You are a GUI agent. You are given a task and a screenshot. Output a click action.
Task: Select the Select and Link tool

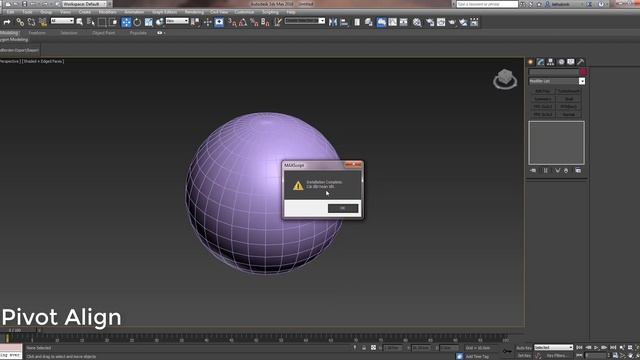pyautogui.click(x=20, y=22)
